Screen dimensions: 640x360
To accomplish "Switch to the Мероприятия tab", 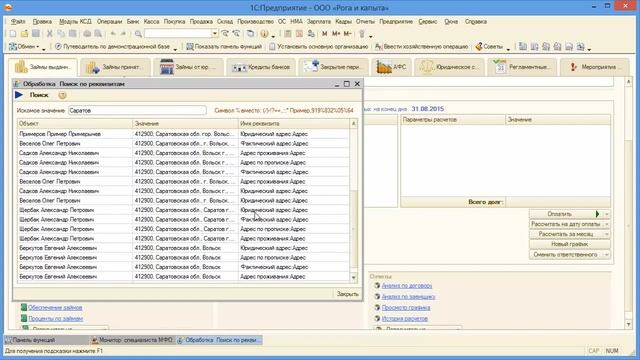I will [x=594, y=67].
